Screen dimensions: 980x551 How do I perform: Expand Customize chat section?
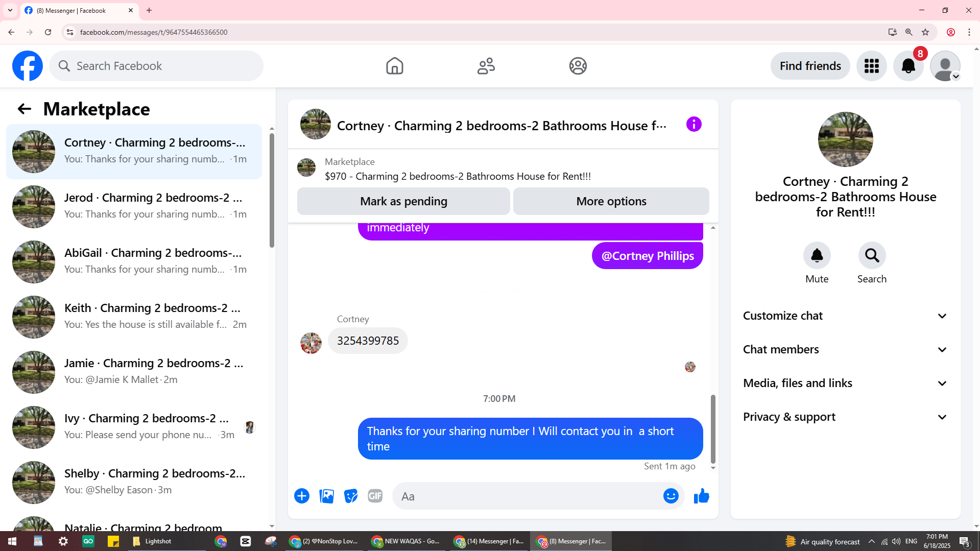[x=846, y=316]
